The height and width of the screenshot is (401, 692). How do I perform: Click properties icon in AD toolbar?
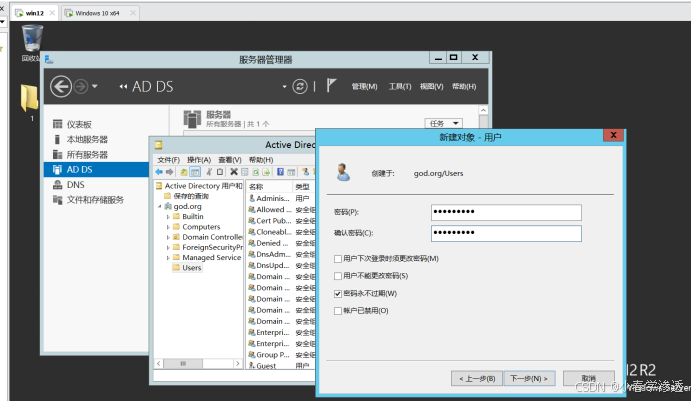point(244,172)
